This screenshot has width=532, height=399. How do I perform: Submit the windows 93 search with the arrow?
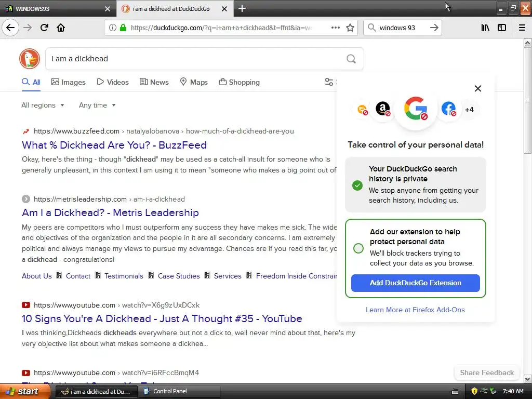pyautogui.click(x=434, y=28)
